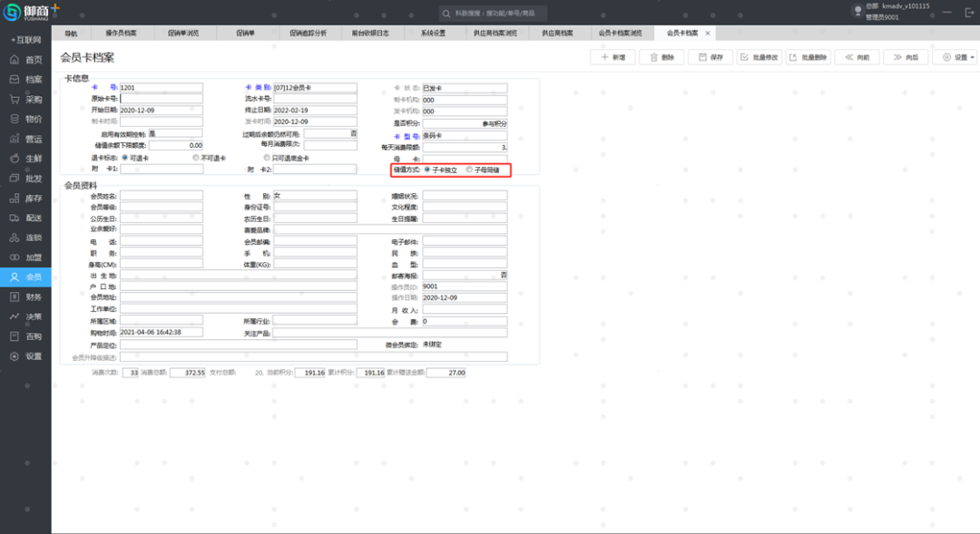Viewport: 980px width, 534px height.
Task: Click the 御商 logo at top left
Action: (x=31, y=11)
